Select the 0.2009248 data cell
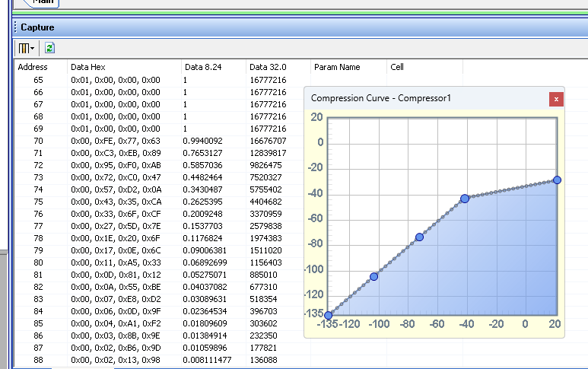The image size is (588, 369). click(x=202, y=214)
